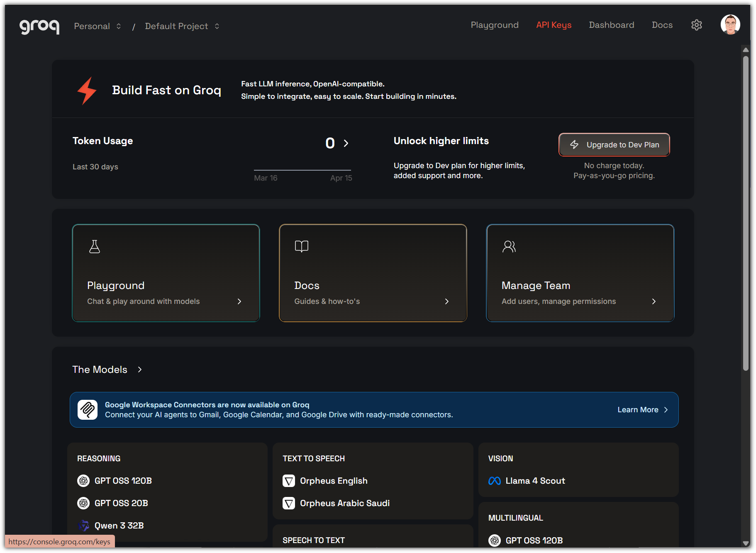
Task: Select the Llama 4 Scout model
Action: 535,481
